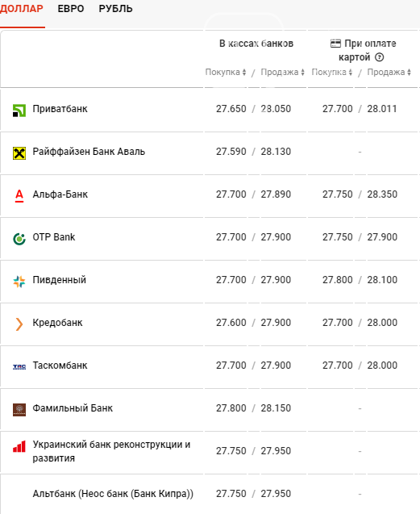The image size is (420, 514).
Task: Switch to the ЕВРО tab
Action: [x=71, y=9]
